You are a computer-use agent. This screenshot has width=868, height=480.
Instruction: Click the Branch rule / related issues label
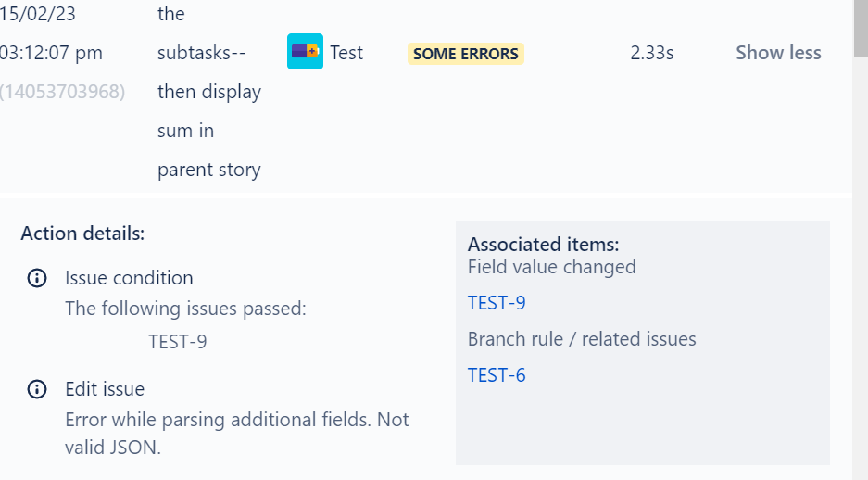[582, 339]
